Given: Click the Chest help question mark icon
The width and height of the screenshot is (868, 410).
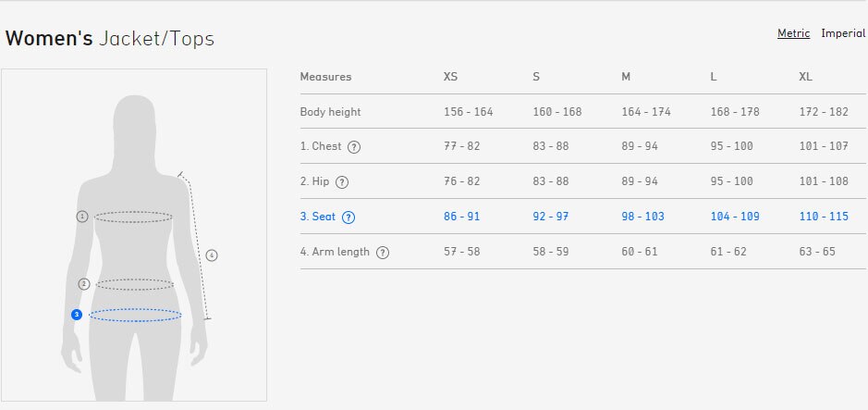Looking at the screenshot, I should 354,147.
